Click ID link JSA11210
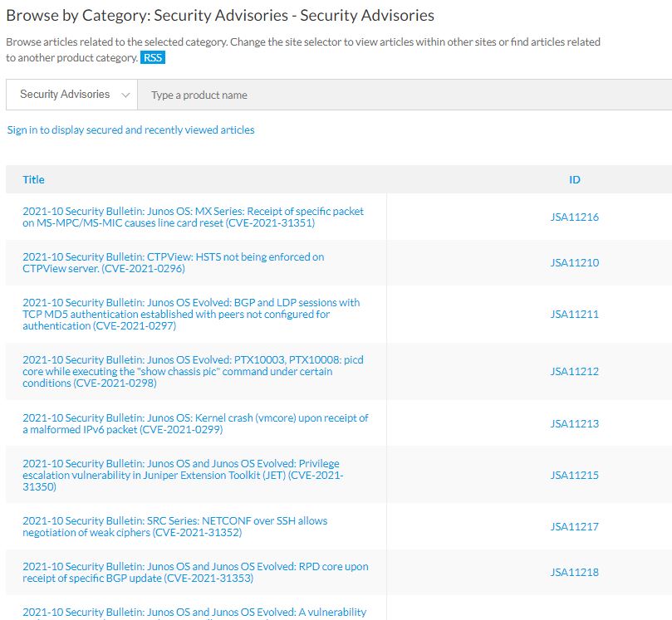Image resolution: width=672 pixels, height=620 pixels. click(x=574, y=262)
